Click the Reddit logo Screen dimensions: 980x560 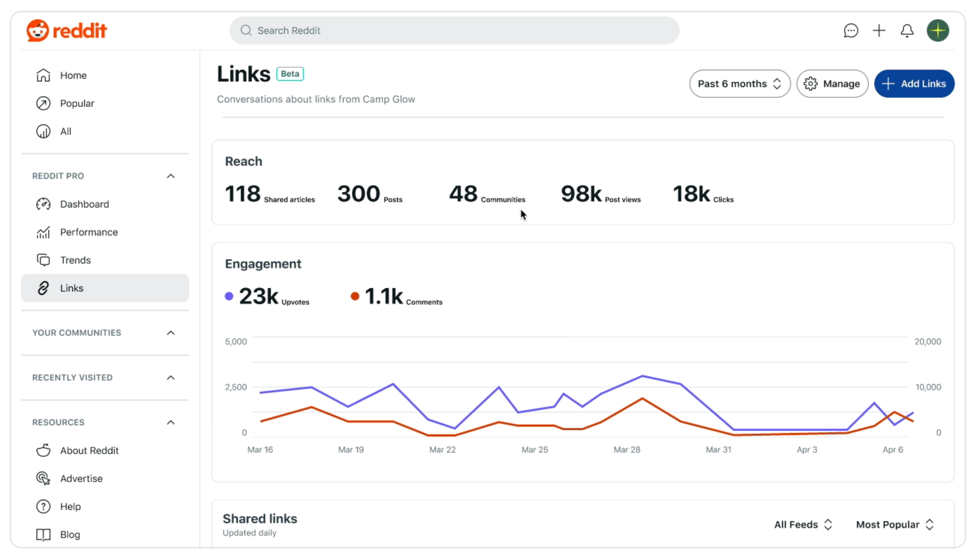[x=66, y=30]
